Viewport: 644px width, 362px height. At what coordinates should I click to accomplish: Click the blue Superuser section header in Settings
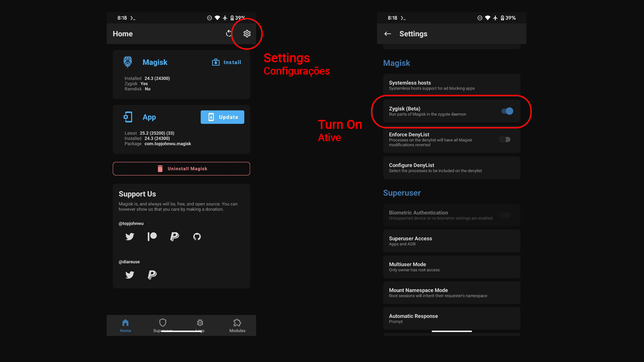(402, 193)
